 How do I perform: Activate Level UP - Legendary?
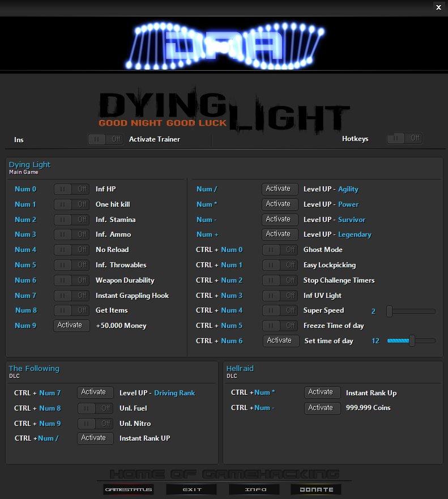click(280, 234)
